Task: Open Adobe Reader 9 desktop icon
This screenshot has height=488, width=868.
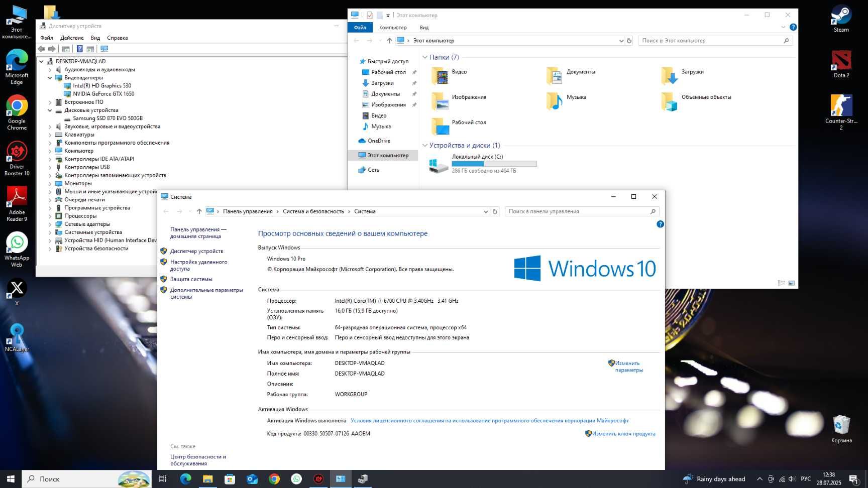Action: point(17,204)
